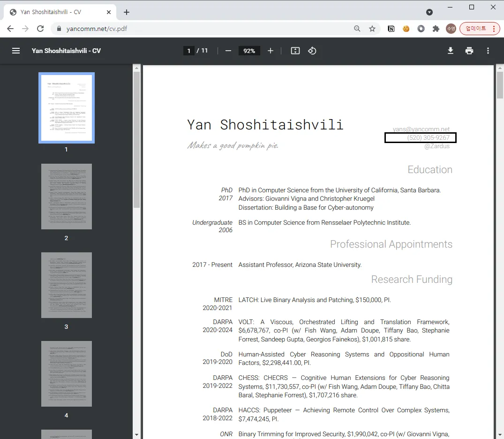
Task: Click the DoD funding label
Action: pyautogui.click(x=226, y=354)
